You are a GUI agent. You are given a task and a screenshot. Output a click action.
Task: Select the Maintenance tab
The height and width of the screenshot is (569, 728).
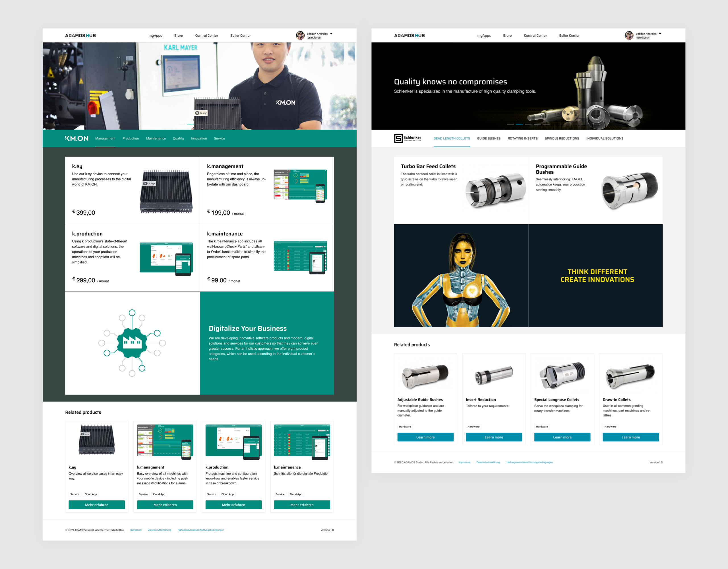pos(156,139)
